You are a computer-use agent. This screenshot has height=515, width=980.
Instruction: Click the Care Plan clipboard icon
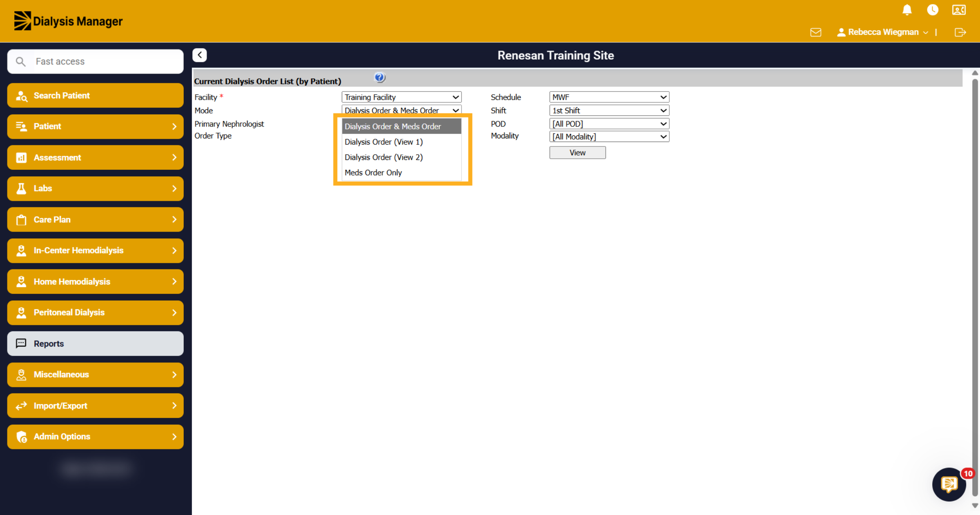point(21,220)
